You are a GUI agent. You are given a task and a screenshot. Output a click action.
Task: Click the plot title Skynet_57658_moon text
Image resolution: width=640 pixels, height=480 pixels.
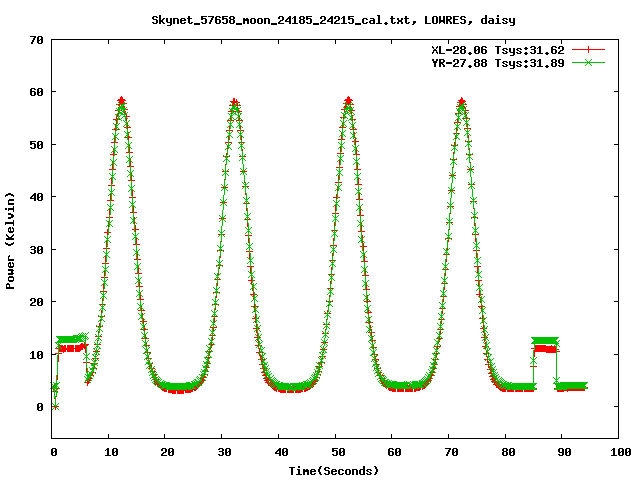tap(333, 19)
